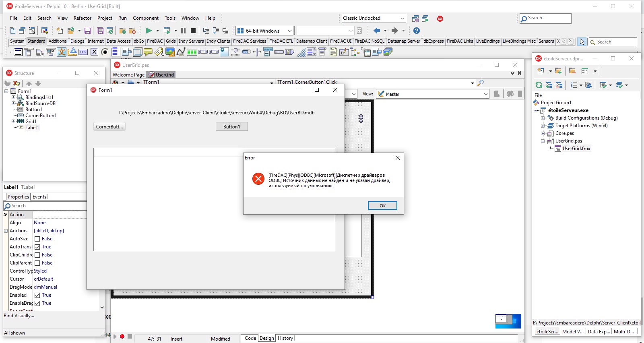Toggle the ClipParent property checkbox
The height and width of the screenshot is (343, 644).
(x=37, y=263)
